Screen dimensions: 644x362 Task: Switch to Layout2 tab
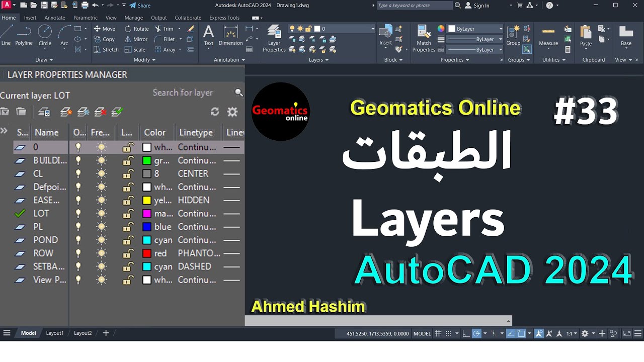(83, 333)
